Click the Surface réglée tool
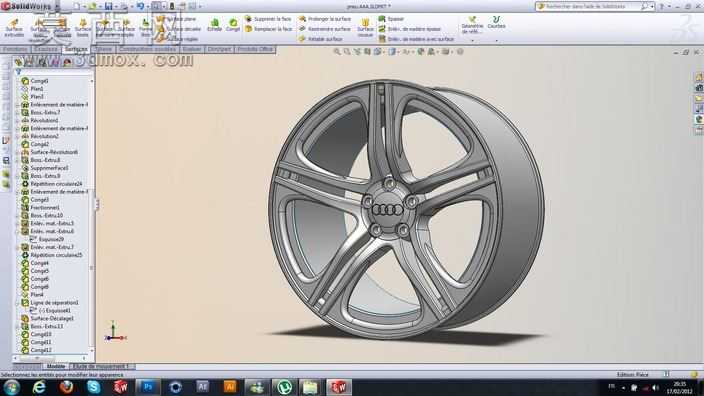The width and height of the screenshot is (704, 396). pos(177,39)
